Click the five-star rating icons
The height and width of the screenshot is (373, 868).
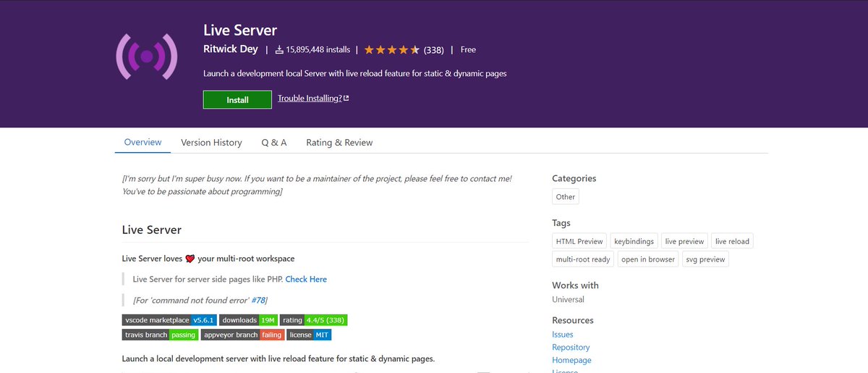(x=391, y=50)
